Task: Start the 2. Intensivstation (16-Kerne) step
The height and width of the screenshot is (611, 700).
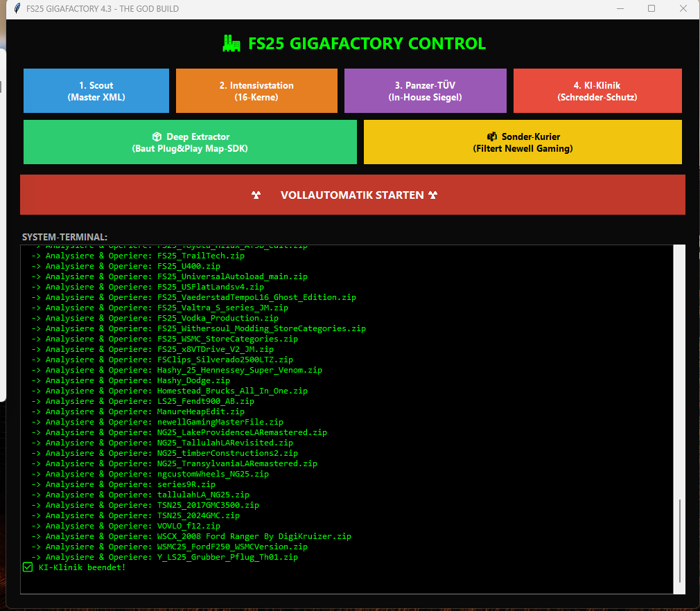Action: click(256, 91)
